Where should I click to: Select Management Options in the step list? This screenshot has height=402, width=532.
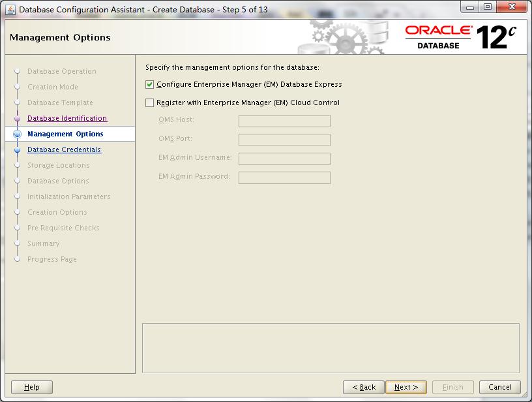[x=65, y=134]
